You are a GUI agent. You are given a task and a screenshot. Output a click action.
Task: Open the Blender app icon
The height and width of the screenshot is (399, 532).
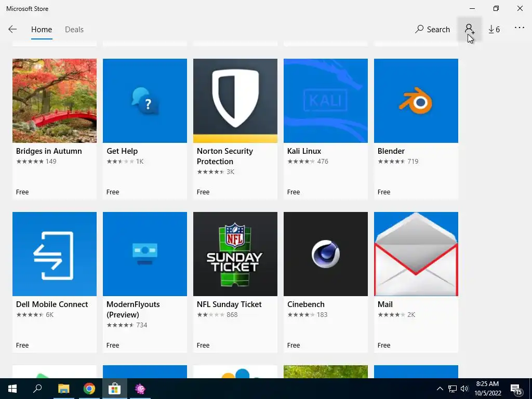tap(416, 101)
